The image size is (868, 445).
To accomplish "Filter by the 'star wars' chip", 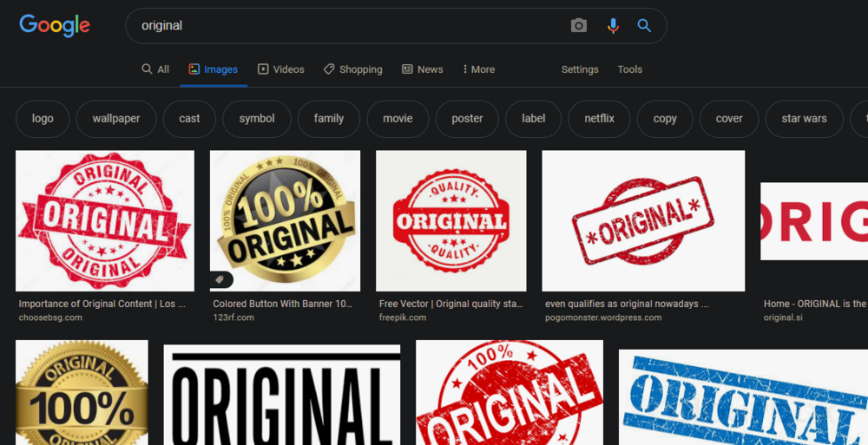I will [x=804, y=119].
